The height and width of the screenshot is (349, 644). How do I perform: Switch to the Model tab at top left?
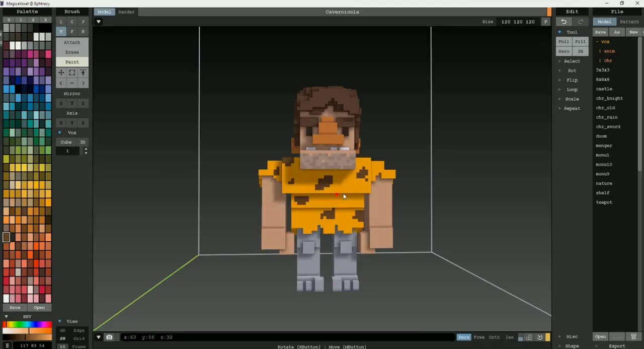104,12
